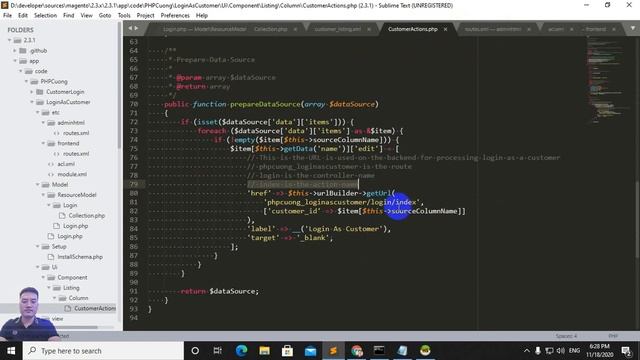Click the tab scroll arrows button
The width and height of the screenshot is (640, 360).
(x=133, y=28)
